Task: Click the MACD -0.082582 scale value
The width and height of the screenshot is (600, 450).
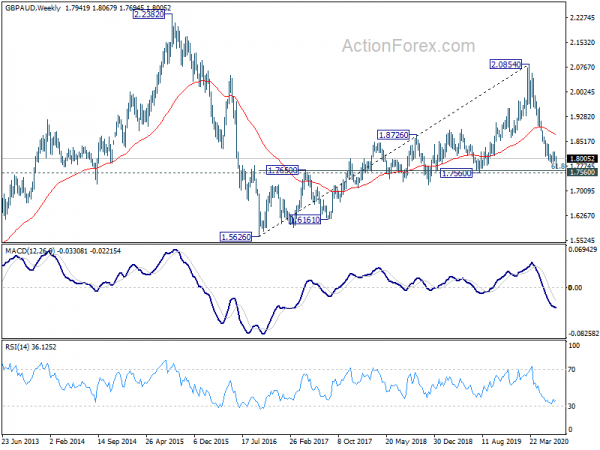Action: tap(583, 334)
